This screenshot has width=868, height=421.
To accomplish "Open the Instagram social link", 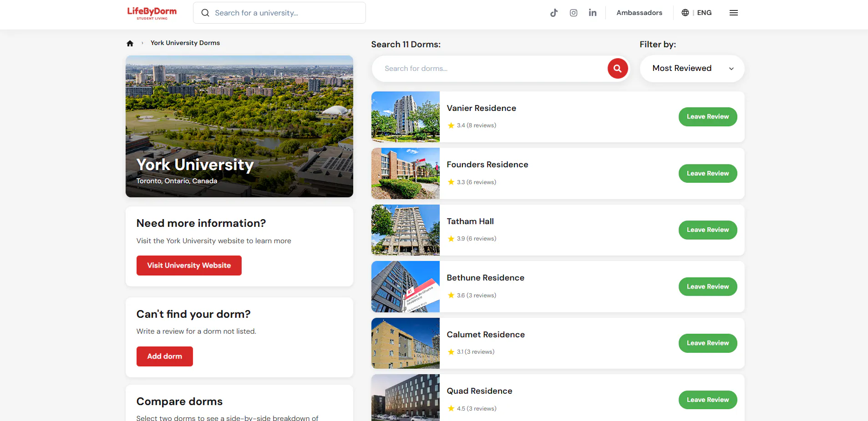I will pyautogui.click(x=574, y=13).
